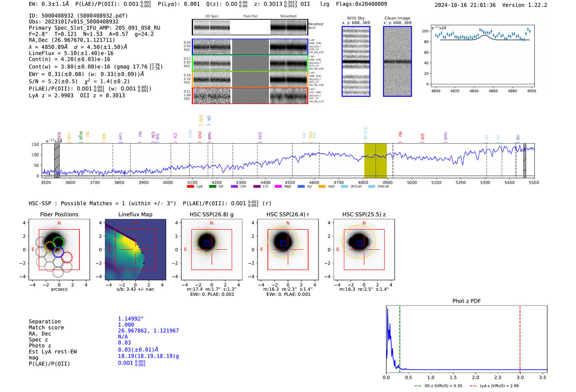Click the green OII swatch in spectrum legend
This screenshot has height=392, width=576.
pyautogui.click(x=212, y=186)
